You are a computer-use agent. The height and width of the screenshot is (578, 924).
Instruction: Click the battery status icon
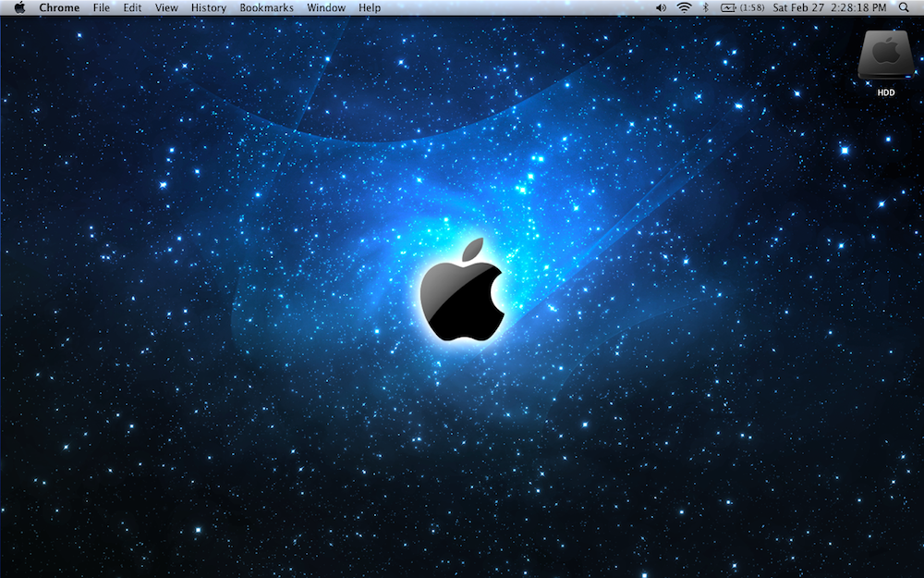(728, 7)
